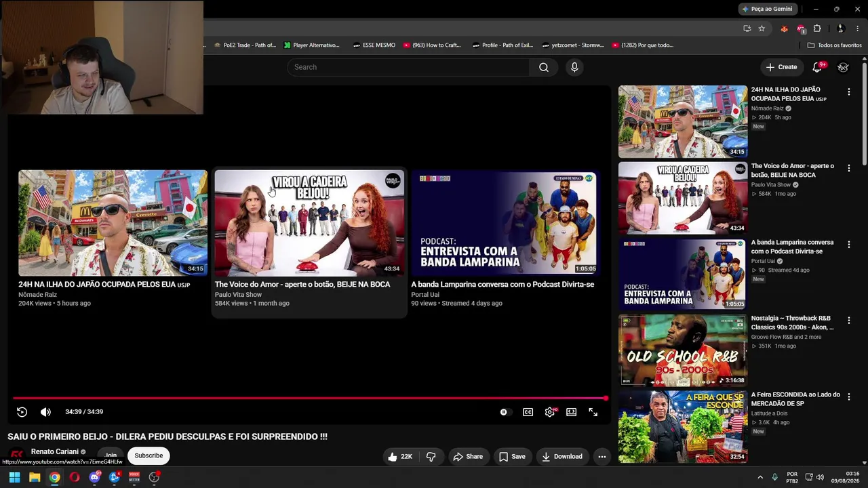Open options for sidebar A Feira ESCONDIDA video
This screenshot has width=868, height=488.
click(848, 397)
